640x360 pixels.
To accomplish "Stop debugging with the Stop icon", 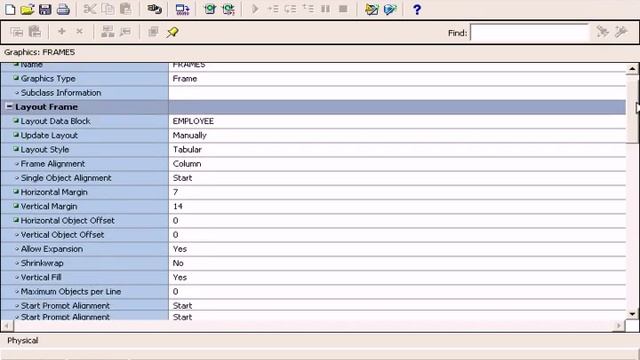I will click(x=343, y=9).
